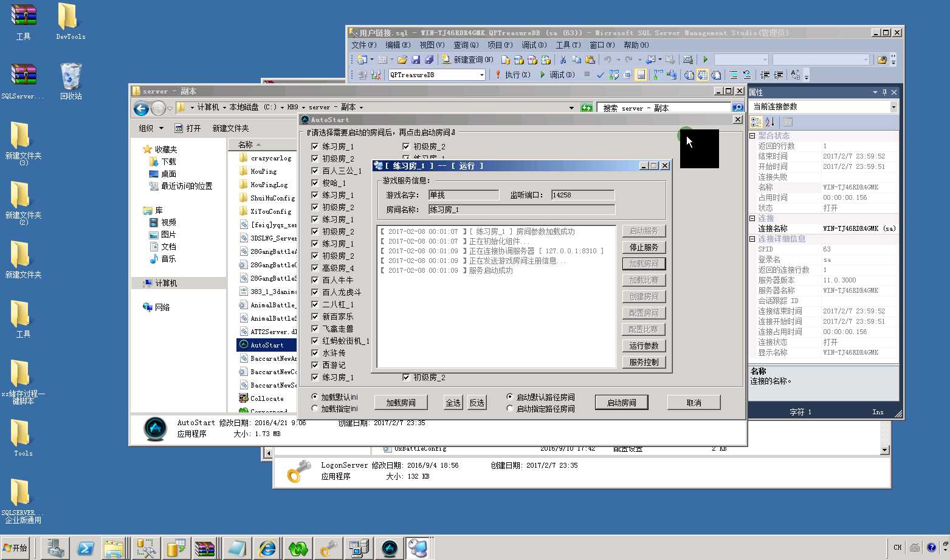
Task: Open the 查询(Q) menu in SSMS
Action: [466, 45]
